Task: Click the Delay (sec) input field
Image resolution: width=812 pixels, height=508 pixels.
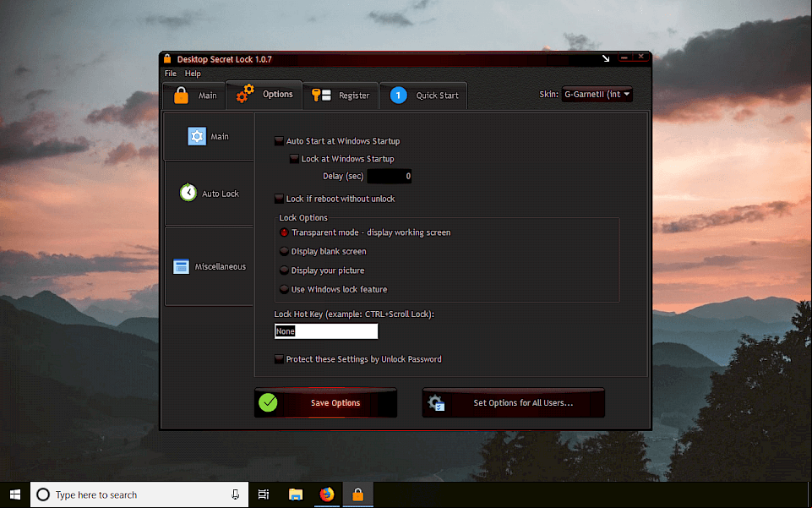Action: (390, 176)
